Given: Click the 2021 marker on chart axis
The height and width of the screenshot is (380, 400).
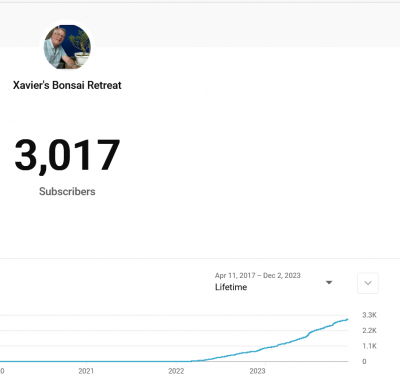Looking at the screenshot, I should 86,371.
